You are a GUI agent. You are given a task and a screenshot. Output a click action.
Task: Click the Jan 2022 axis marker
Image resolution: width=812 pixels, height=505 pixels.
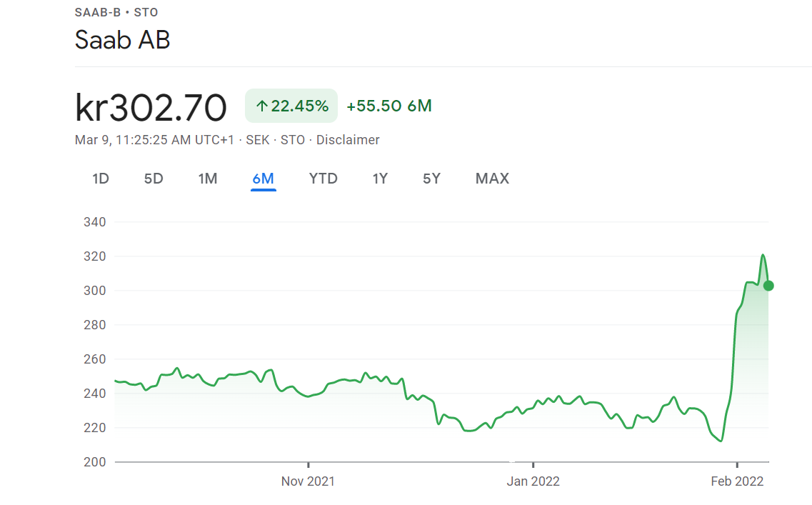533,481
